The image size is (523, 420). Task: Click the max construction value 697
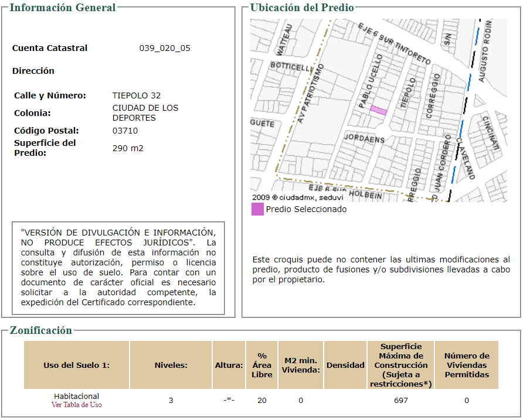click(401, 400)
